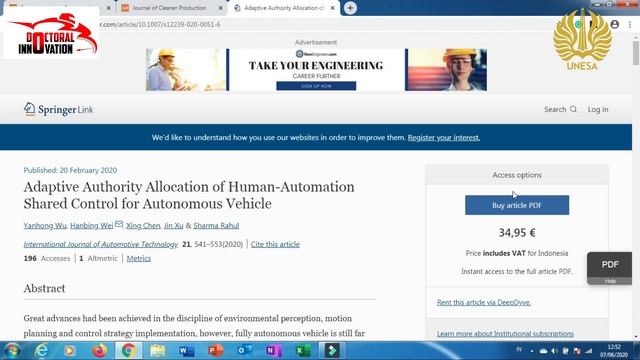
Task: Click Published: 20 February 2020 text
Action: [70, 170]
